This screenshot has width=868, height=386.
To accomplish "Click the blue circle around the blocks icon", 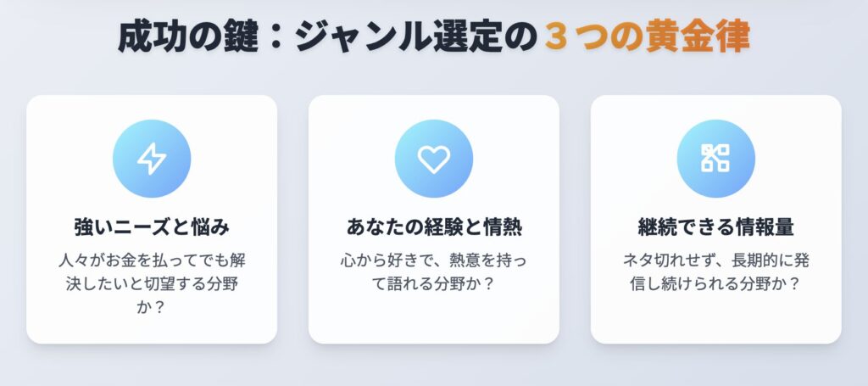I will [715, 159].
